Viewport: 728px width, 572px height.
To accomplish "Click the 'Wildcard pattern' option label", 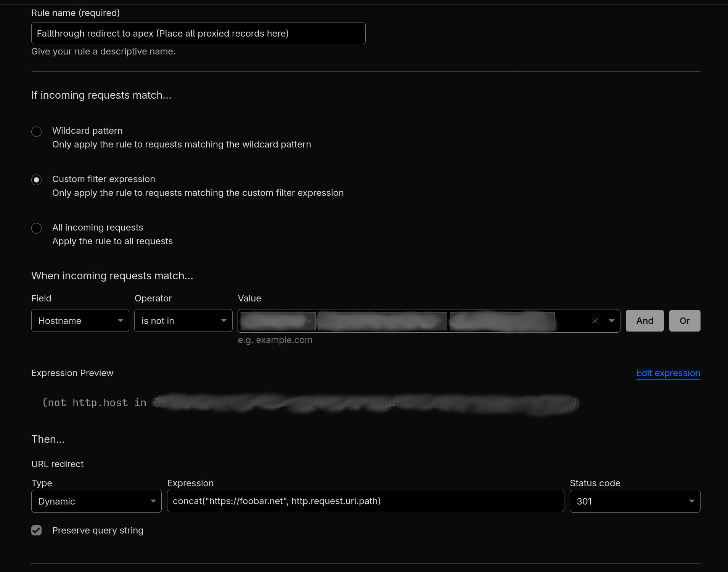I will pos(87,131).
